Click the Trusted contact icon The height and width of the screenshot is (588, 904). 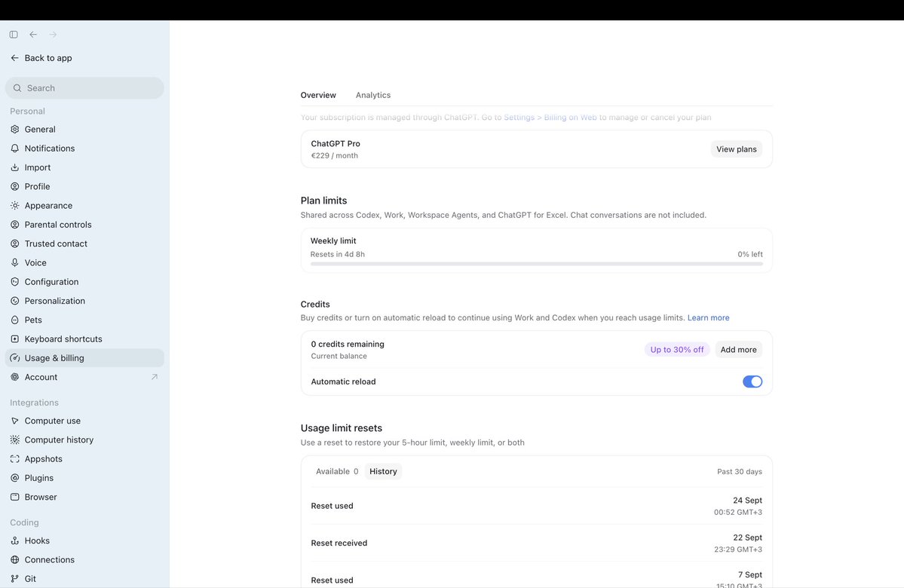(x=15, y=243)
